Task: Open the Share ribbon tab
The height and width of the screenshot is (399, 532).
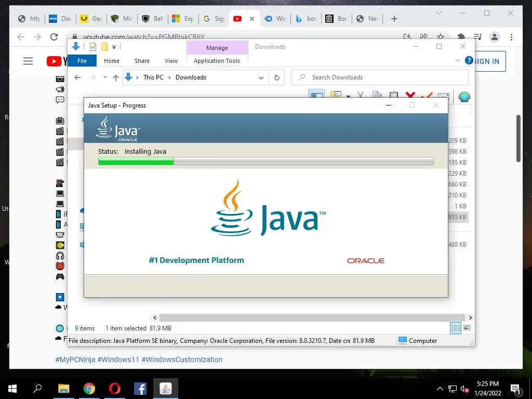Action: (x=142, y=61)
